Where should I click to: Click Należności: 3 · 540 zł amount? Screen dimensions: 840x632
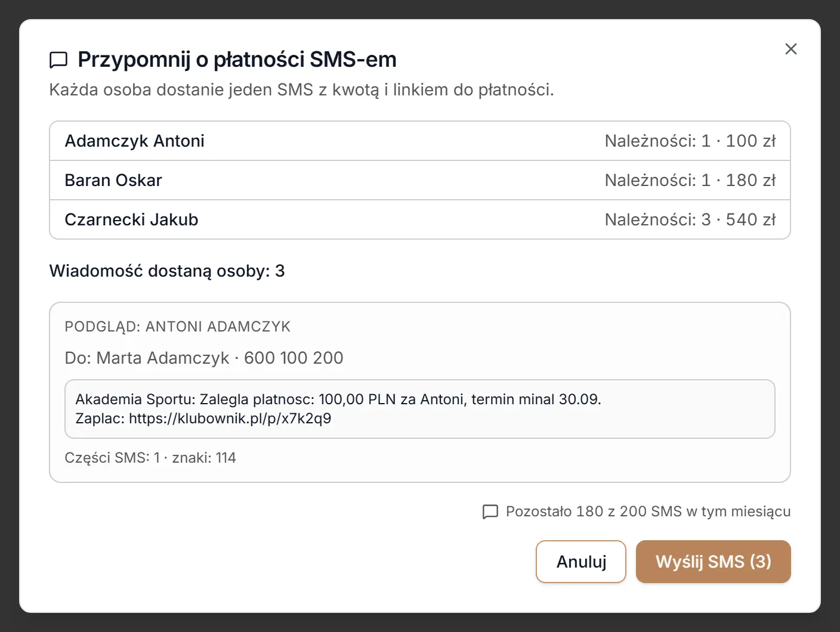[690, 219]
